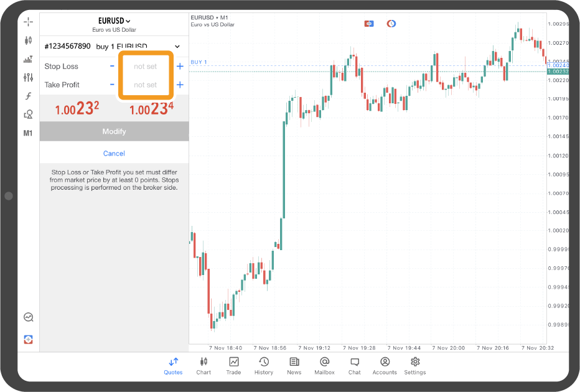Open the Settings tab
The width and height of the screenshot is (580, 392).
[415, 365]
